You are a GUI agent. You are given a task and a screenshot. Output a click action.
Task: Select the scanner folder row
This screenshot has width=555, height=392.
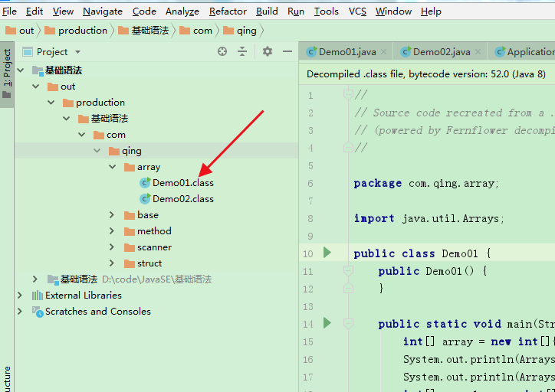pos(156,247)
